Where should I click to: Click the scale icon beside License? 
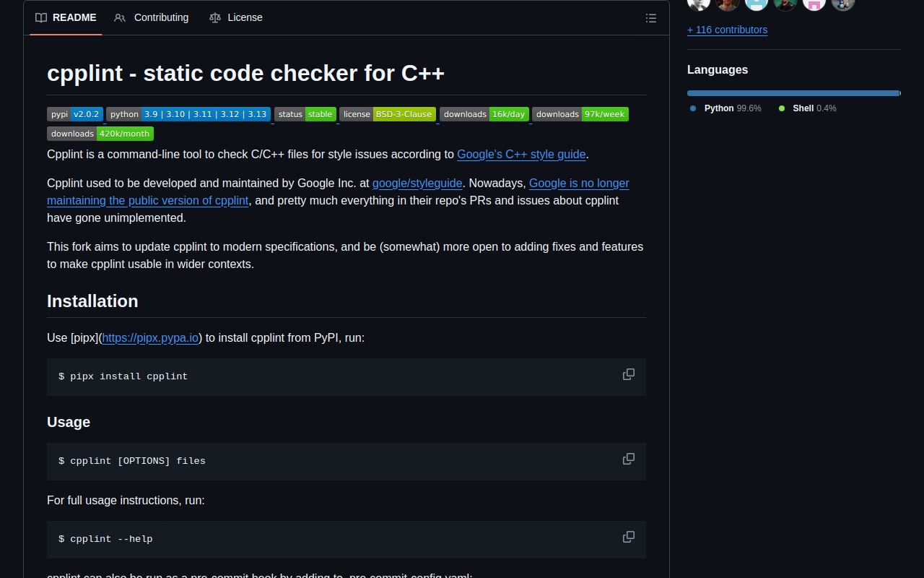coord(215,17)
